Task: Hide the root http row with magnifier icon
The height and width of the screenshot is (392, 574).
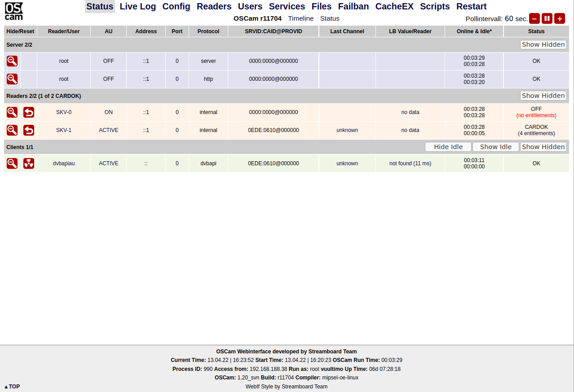Action: (12, 79)
